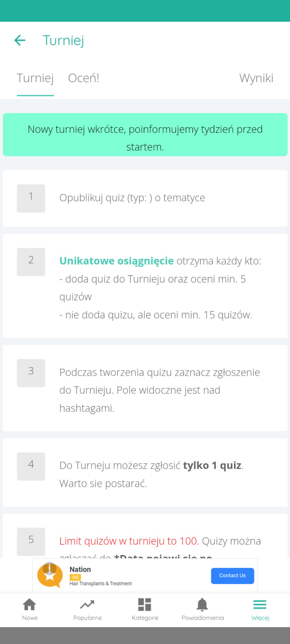Tap step number 2 badge
The image size is (290, 644).
pyautogui.click(x=31, y=262)
